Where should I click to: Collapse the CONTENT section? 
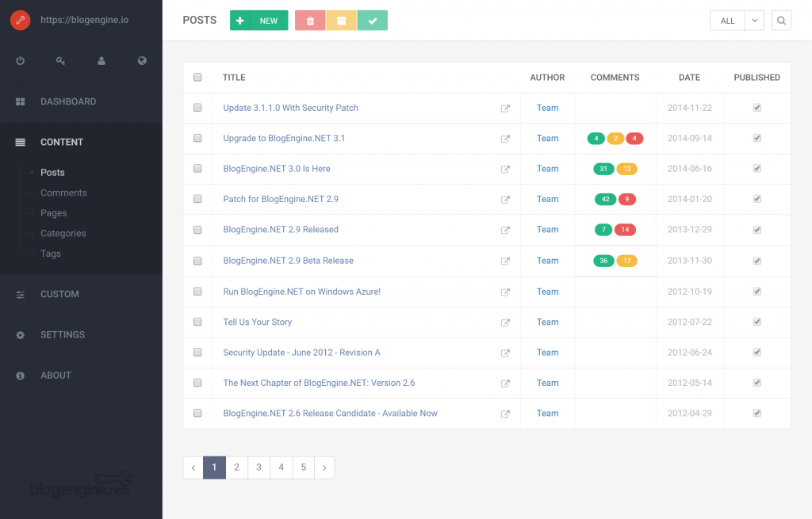tap(62, 142)
